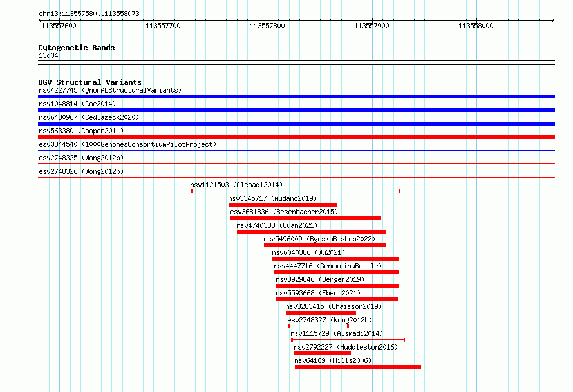Open the nsv1115729 (Alsmadi2014) label
This screenshot has height=392, width=573.
click(x=337, y=333)
